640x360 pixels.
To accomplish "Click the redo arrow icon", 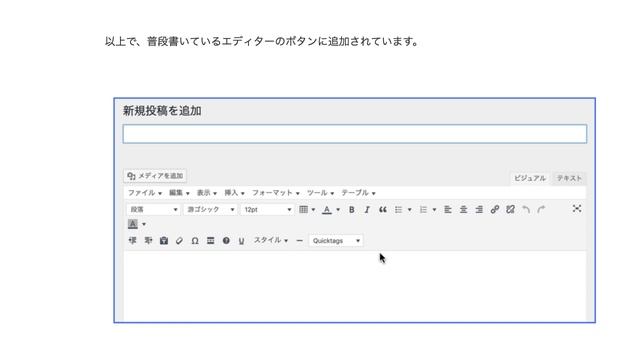I will coord(542,210).
